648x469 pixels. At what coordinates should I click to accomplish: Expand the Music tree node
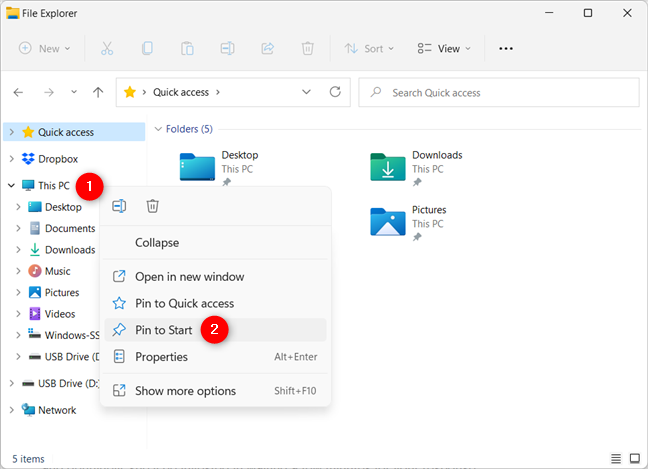coord(18,271)
